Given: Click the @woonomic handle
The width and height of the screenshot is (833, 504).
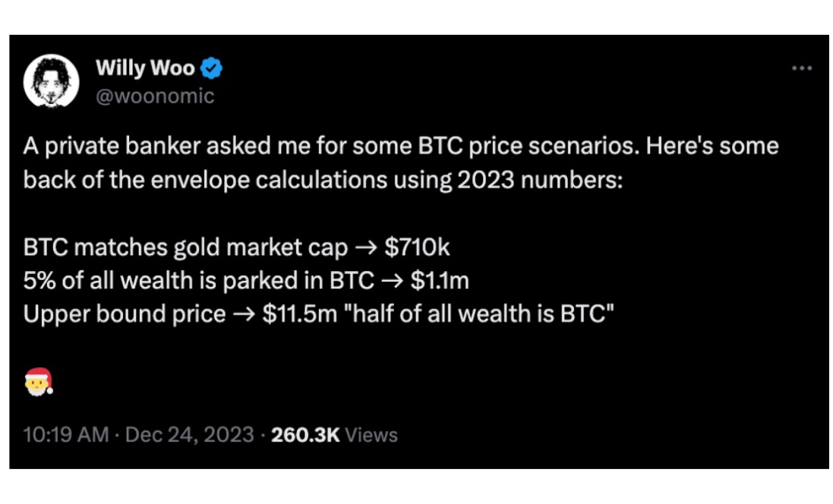Looking at the screenshot, I should tap(155, 96).
